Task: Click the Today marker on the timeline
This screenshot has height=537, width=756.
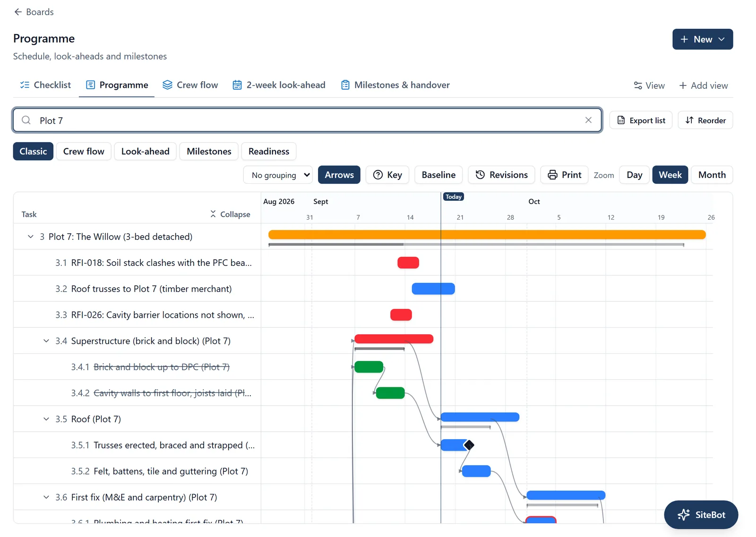Action: [x=454, y=197]
